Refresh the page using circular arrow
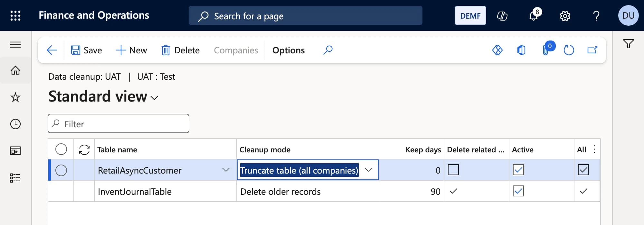 click(x=569, y=50)
